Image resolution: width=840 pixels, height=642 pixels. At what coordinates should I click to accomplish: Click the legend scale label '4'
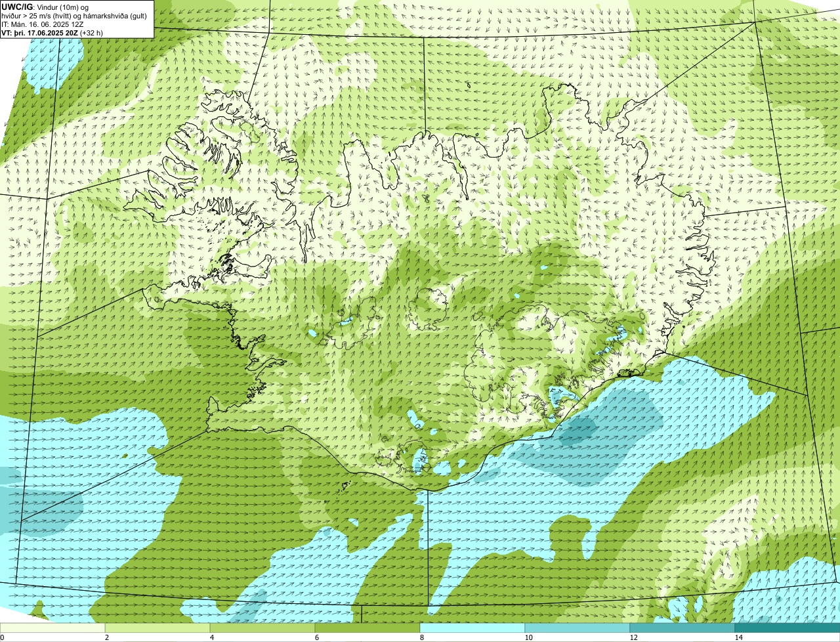point(212,637)
